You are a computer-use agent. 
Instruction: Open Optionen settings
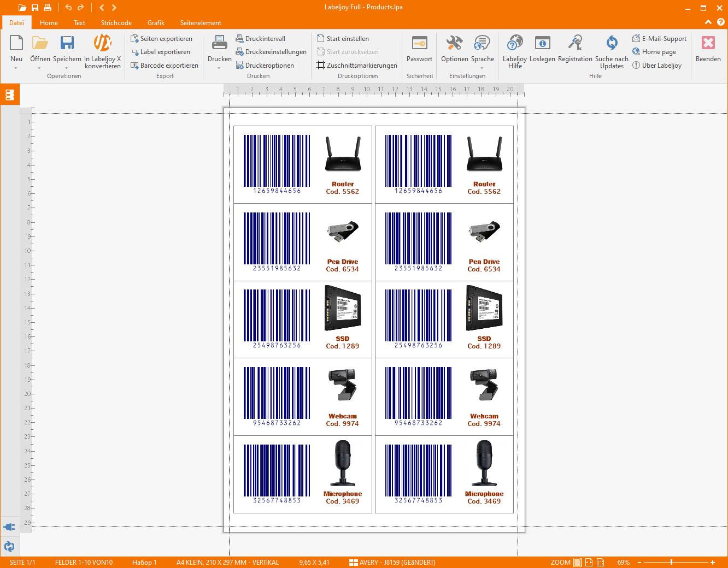[x=455, y=48]
